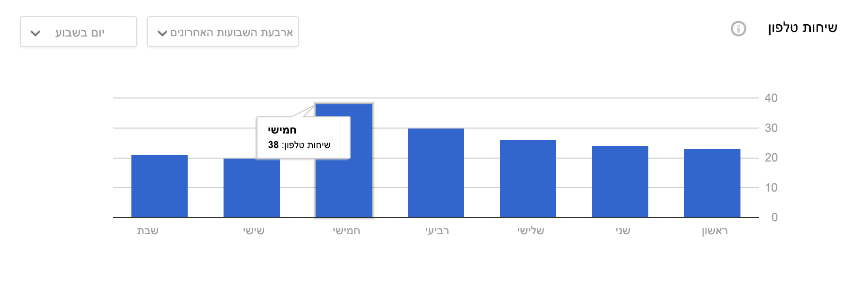Click the ראשון axis label
The image size is (868, 292).
[x=715, y=231]
